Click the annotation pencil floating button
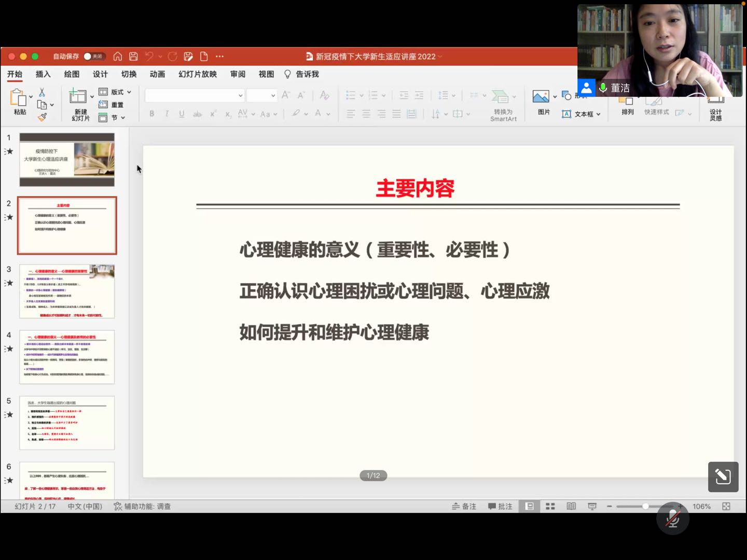This screenshot has width=747, height=560. tap(723, 477)
